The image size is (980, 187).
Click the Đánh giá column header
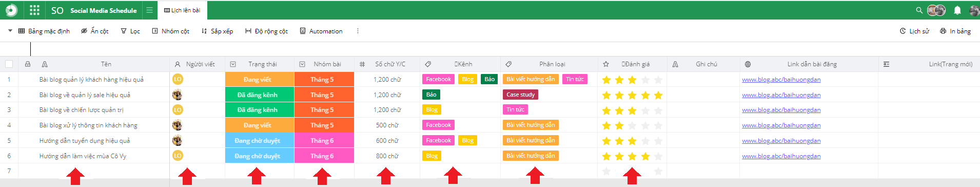636,64
